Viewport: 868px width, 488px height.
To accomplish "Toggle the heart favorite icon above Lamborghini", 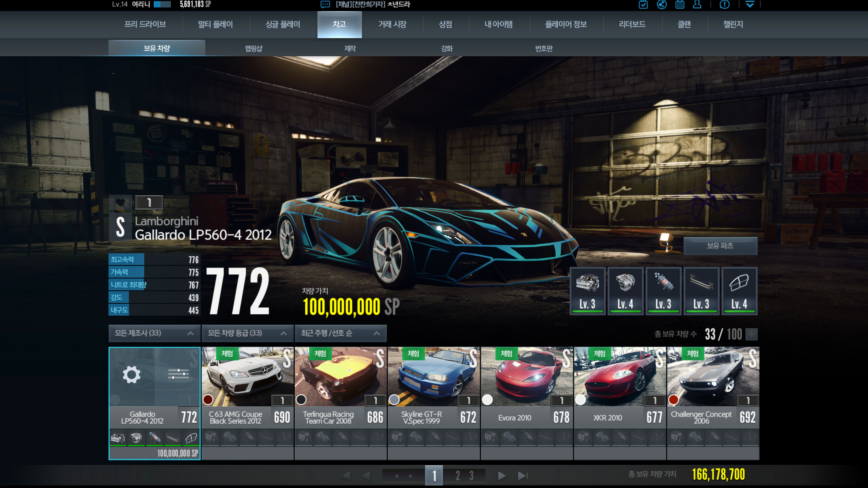I will pos(120,202).
